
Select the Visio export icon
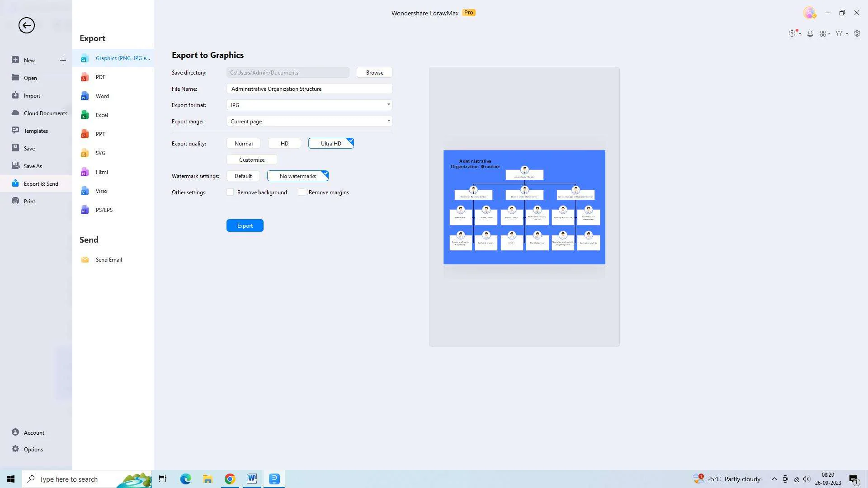click(85, 191)
